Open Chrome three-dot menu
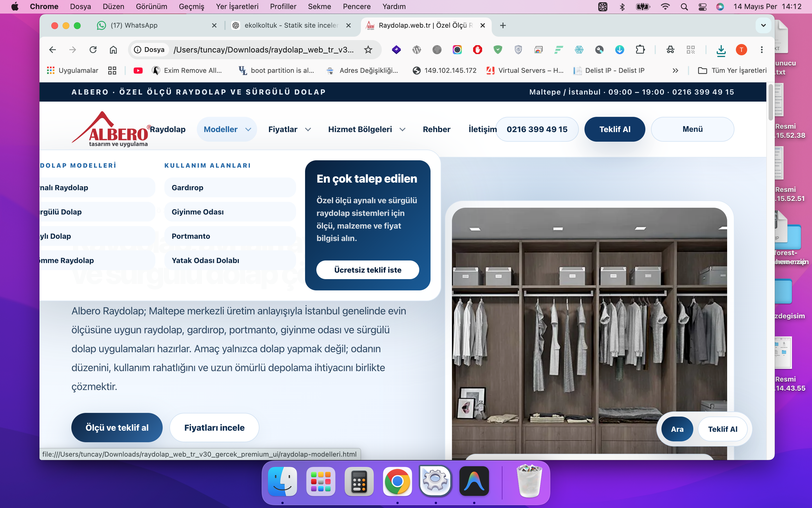The width and height of the screenshot is (812, 508). (x=762, y=50)
